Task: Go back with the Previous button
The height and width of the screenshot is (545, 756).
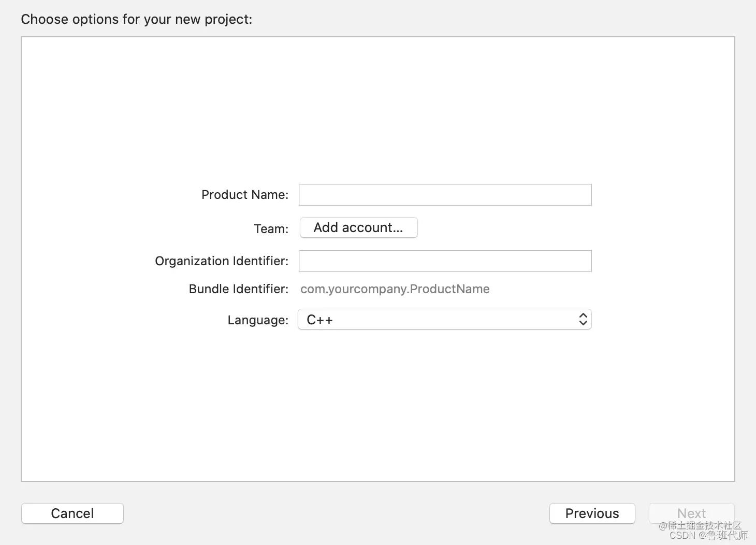Action: [x=592, y=513]
